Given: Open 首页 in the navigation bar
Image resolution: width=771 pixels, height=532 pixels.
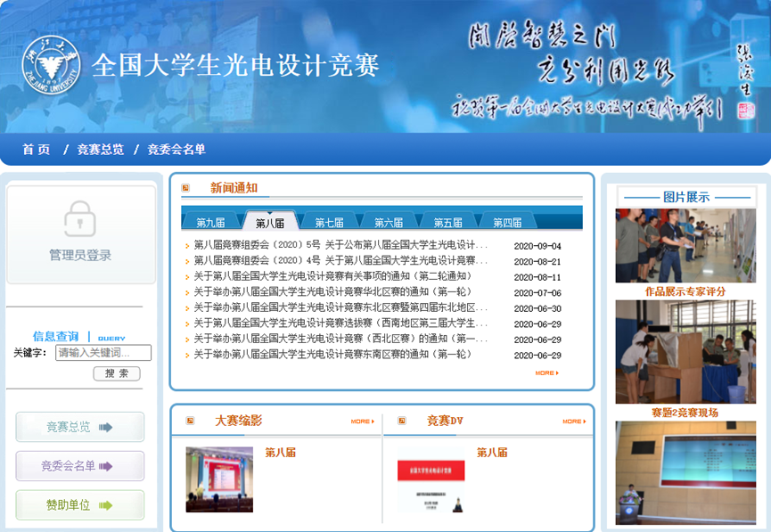Looking at the screenshot, I should (x=37, y=150).
